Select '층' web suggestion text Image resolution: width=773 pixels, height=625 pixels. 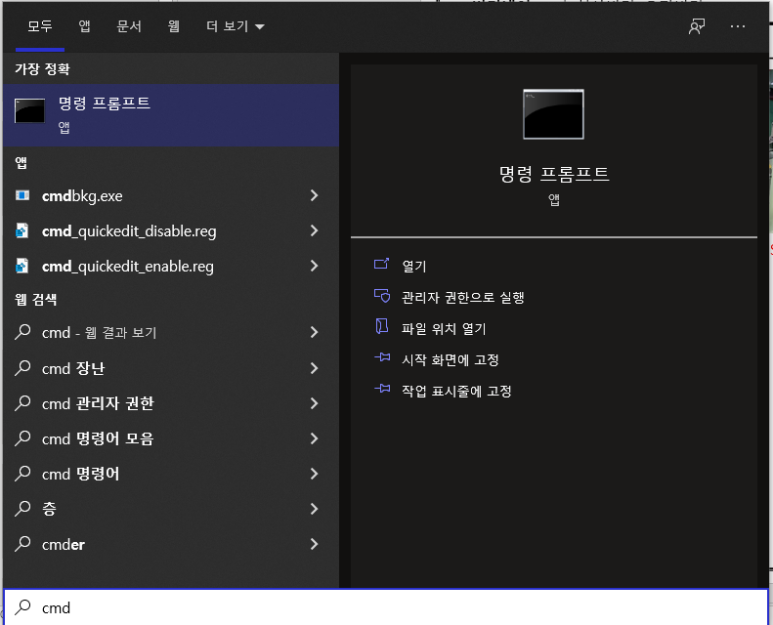[49, 509]
